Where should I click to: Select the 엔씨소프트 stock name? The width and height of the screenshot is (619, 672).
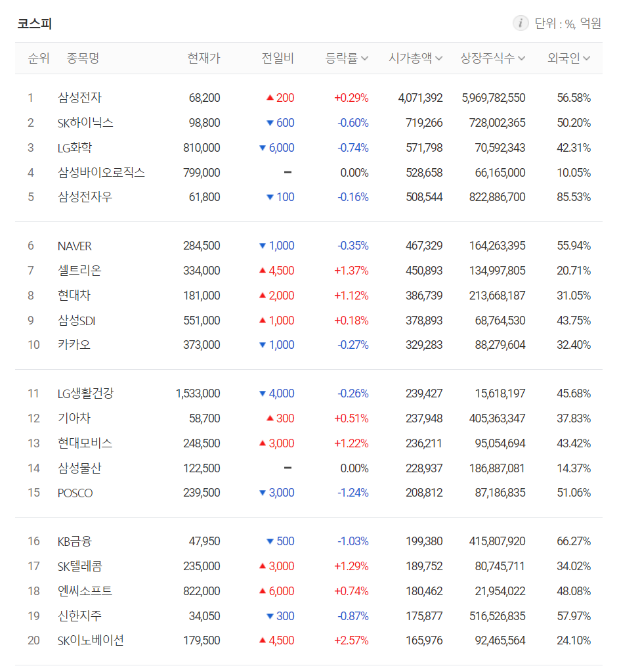[x=85, y=591]
